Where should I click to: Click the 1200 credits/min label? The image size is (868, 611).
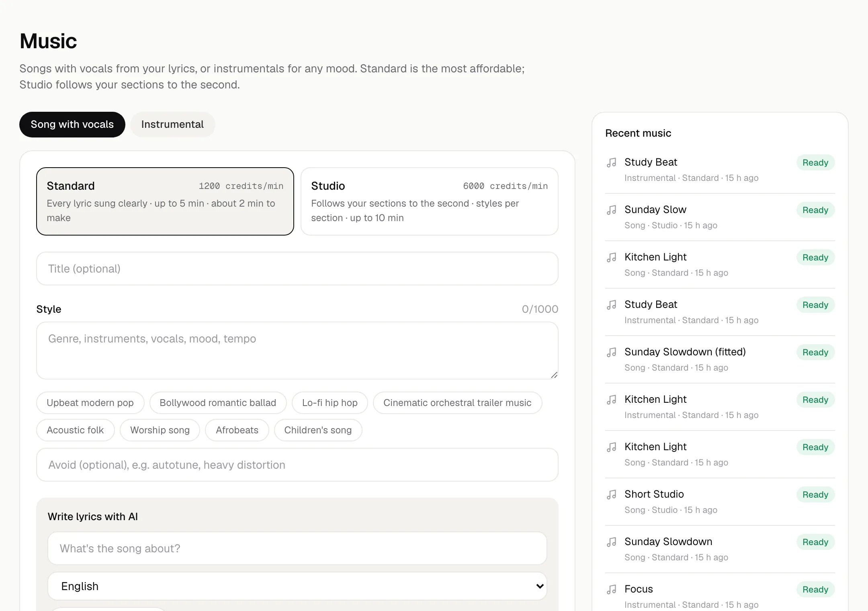point(241,186)
